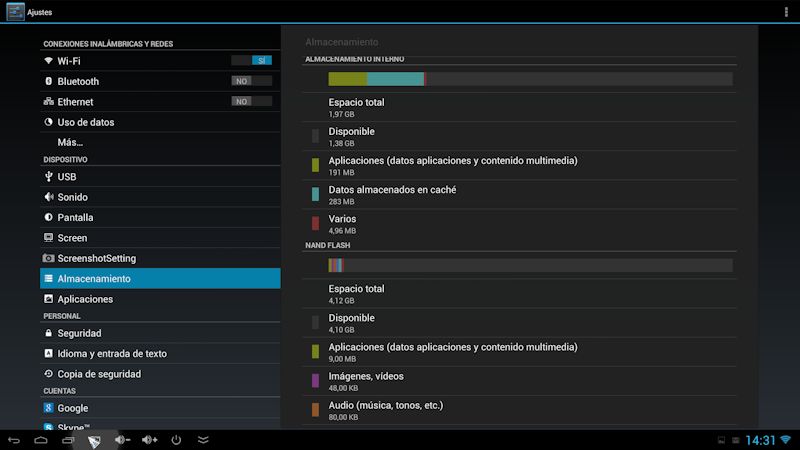Tap the Recent apps button
Image resolution: width=800 pixels, height=450 pixels.
click(68, 440)
